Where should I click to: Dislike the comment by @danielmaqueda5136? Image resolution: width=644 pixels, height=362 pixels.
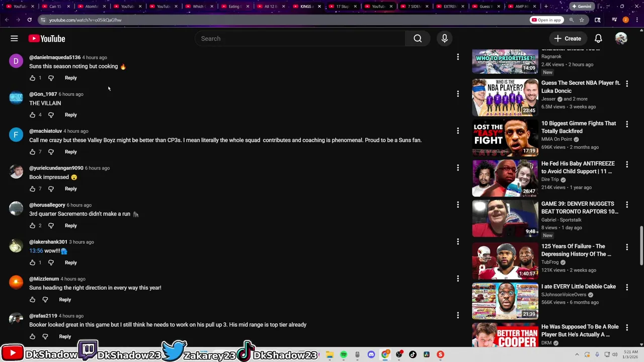pyautogui.click(x=51, y=78)
